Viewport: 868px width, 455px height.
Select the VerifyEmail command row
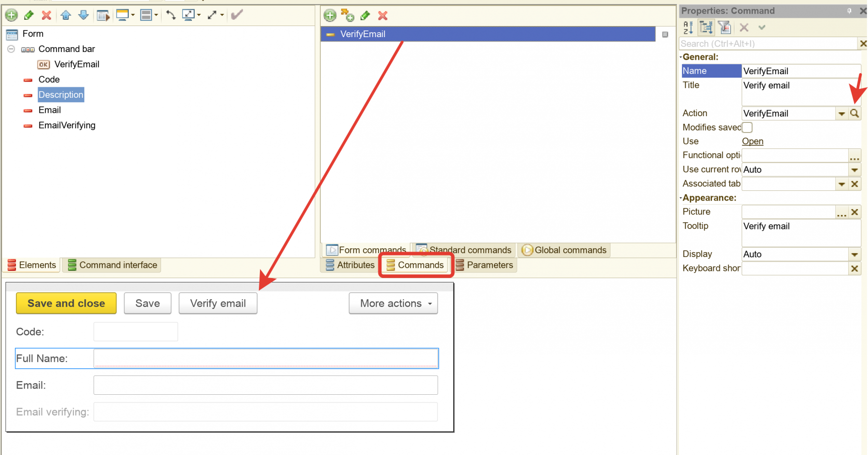488,34
